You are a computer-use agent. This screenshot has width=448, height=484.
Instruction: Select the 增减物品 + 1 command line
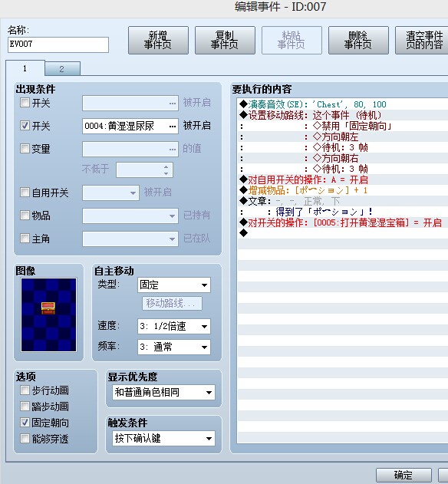(343, 190)
